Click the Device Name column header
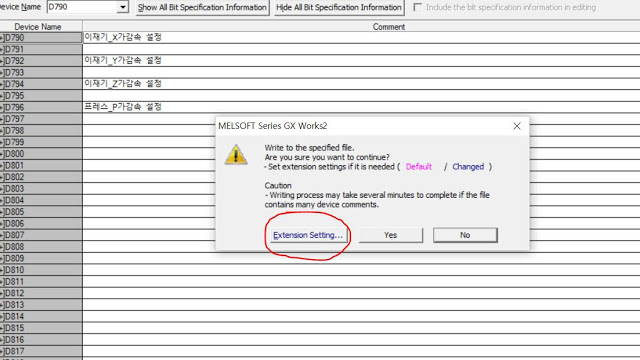Screen dimensions: 640x360 41,27
